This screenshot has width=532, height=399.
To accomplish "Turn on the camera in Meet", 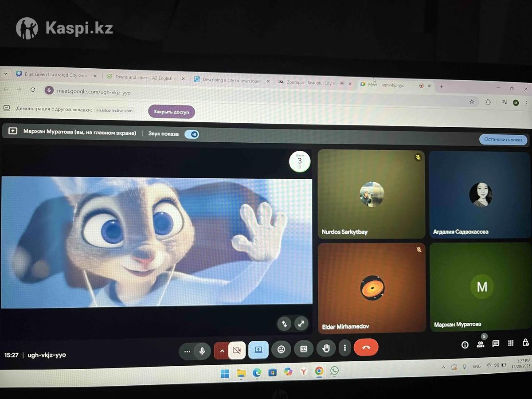I will [237, 350].
